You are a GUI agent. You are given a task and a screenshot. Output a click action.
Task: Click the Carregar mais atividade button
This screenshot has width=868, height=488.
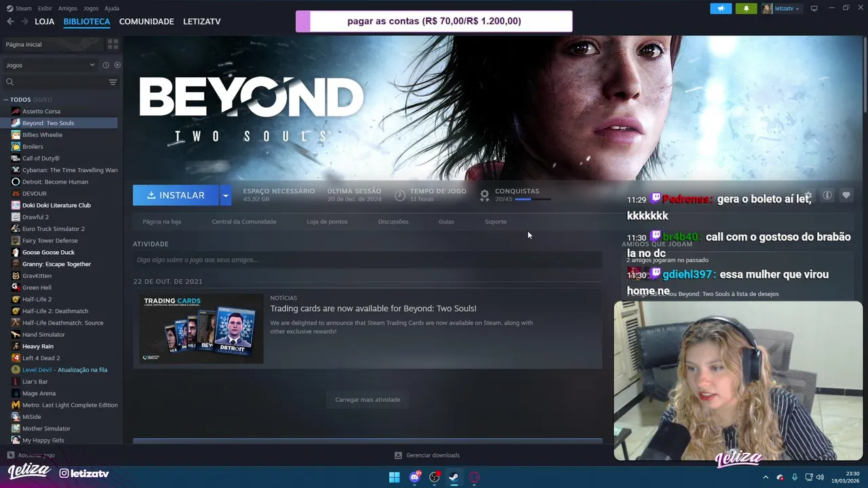pyautogui.click(x=368, y=399)
